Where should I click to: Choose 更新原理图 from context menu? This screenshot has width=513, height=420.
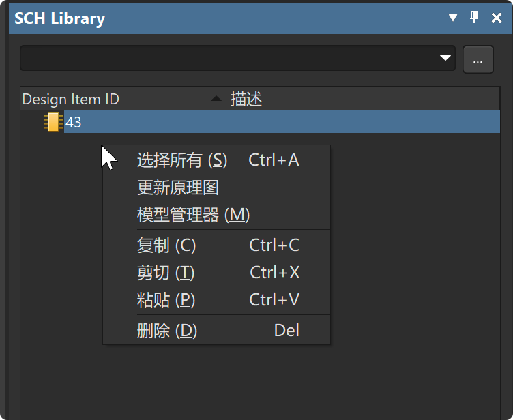coord(178,187)
